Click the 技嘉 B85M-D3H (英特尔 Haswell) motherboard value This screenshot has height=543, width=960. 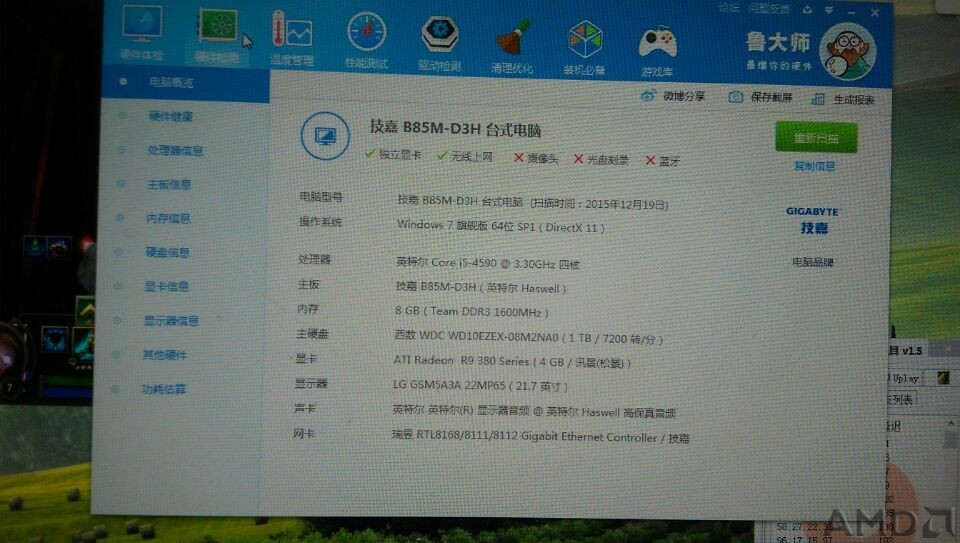point(481,286)
